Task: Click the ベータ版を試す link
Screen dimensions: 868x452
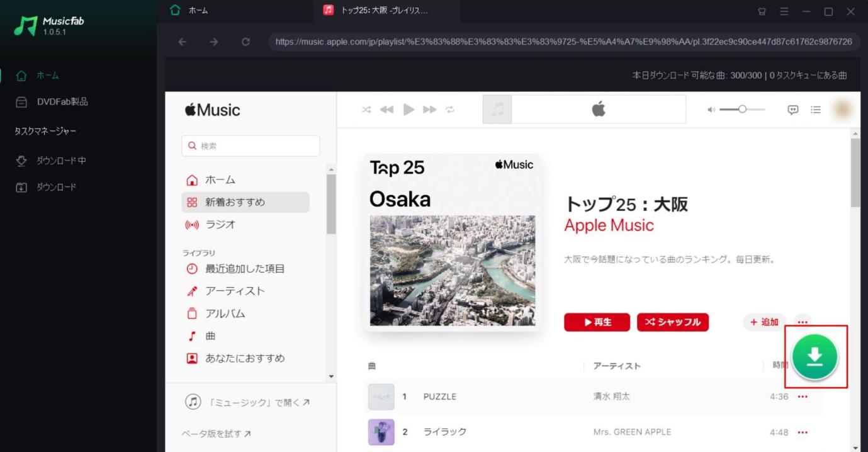Action: [x=217, y=434]
